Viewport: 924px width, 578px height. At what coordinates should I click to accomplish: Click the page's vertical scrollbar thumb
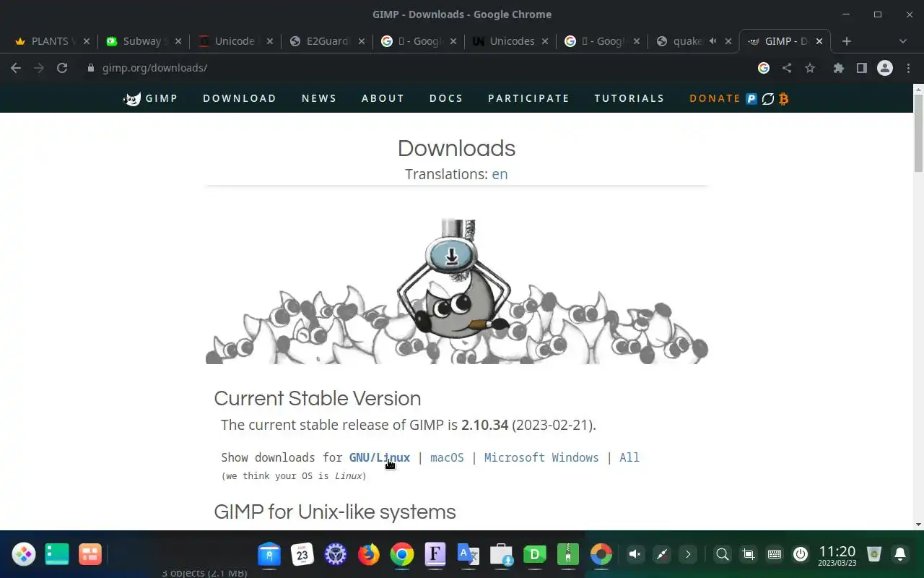[x=918, y=133]
